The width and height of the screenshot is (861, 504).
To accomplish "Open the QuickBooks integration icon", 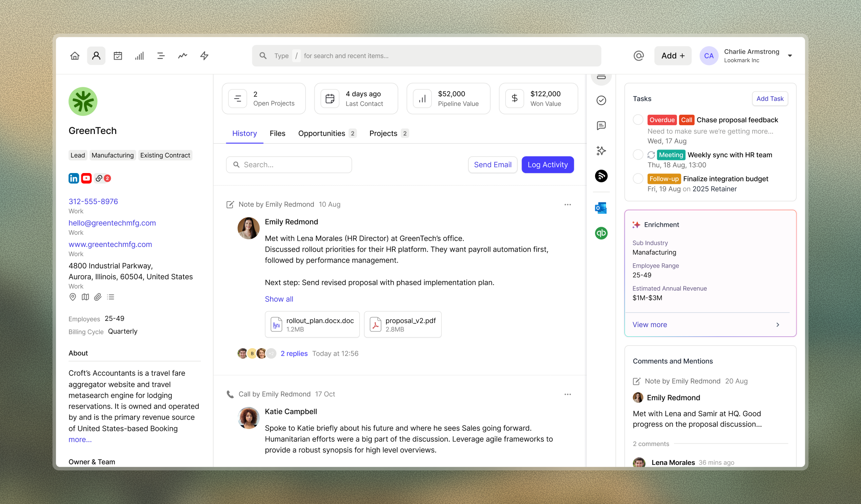I will tap(601, 233).
